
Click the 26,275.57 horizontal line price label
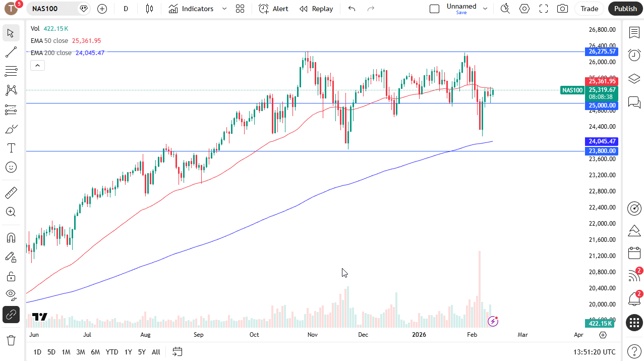click(x=601, y=51)
